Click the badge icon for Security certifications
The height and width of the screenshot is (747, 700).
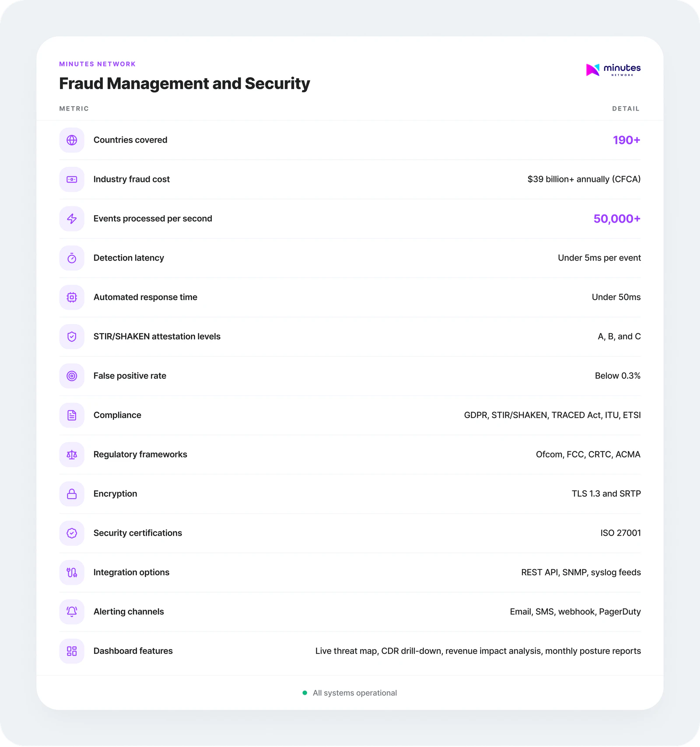click(x=72, y=533)
